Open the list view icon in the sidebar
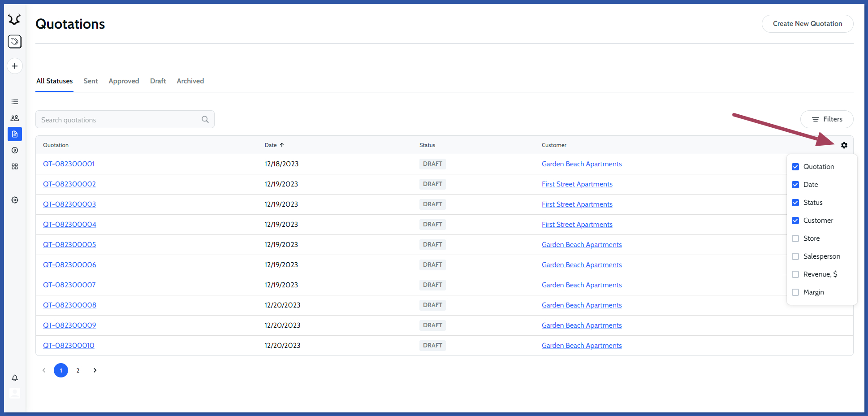 (x=15, y=102)
